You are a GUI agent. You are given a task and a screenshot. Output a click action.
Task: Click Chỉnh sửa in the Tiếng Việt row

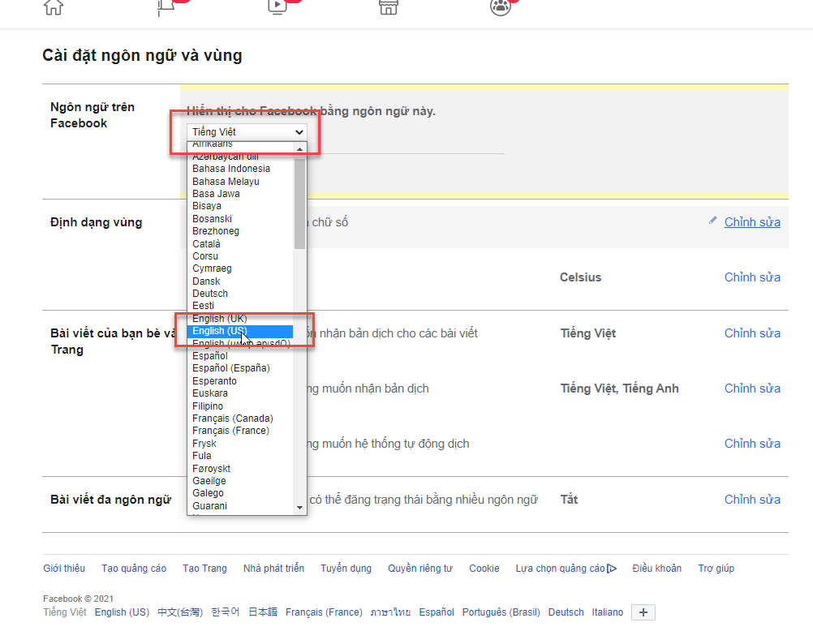pos(752,333)
